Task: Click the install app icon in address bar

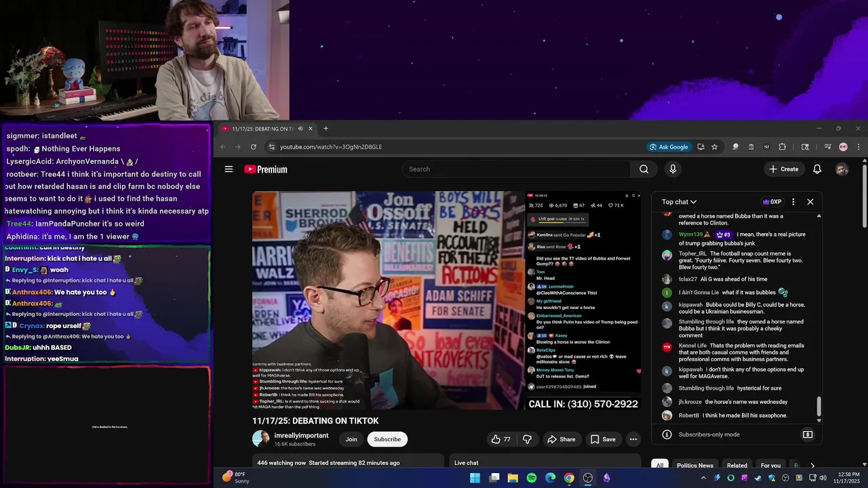Action: click(x=701, y=147)
